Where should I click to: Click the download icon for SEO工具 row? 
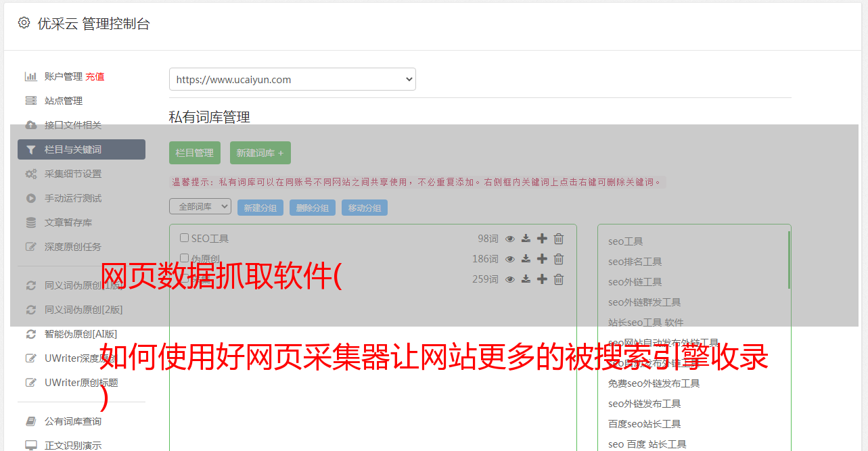pos(526,239)
